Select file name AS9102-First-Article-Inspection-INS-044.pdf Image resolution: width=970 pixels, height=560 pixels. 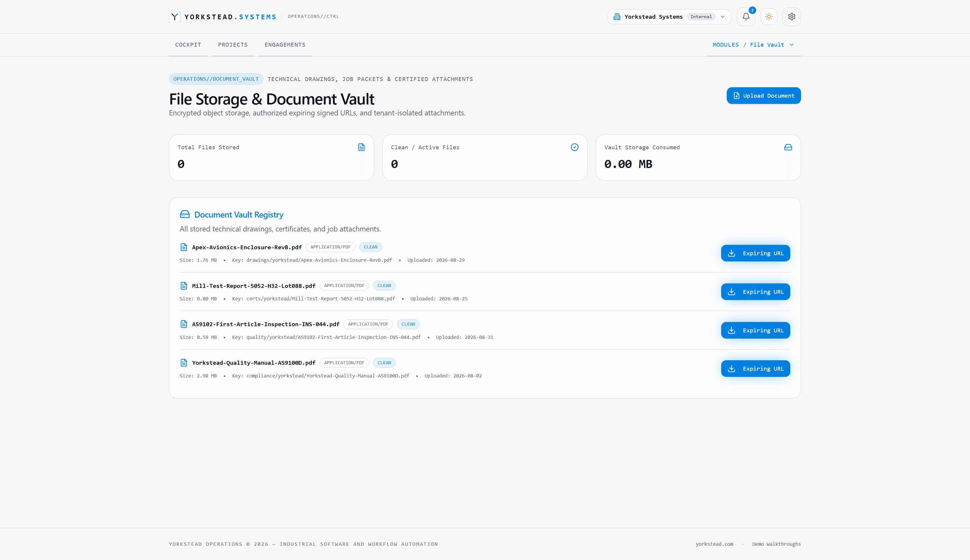click(x=266, y=324)
